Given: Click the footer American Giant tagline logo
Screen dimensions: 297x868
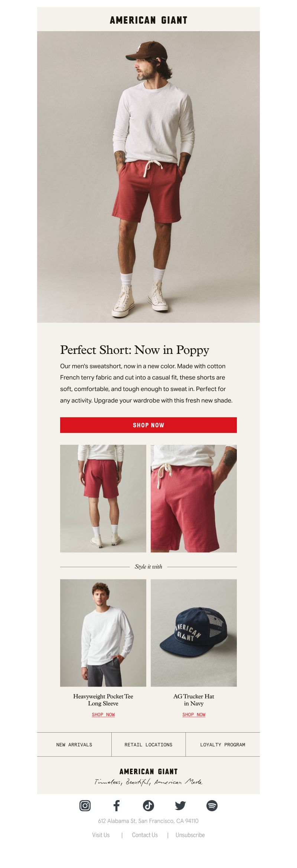Looking at the screenshot, I should (148, 776).
